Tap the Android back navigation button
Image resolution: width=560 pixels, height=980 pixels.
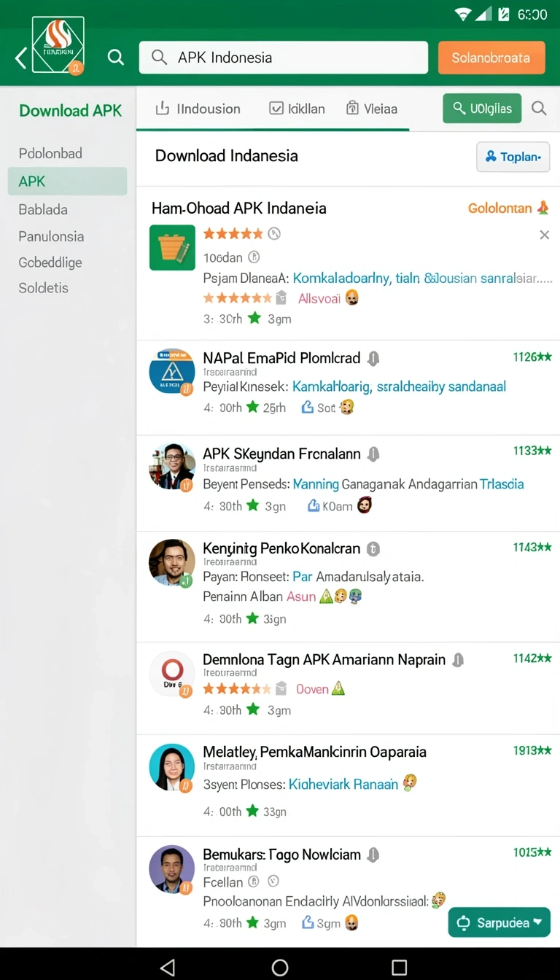click(x=168, y=967)
